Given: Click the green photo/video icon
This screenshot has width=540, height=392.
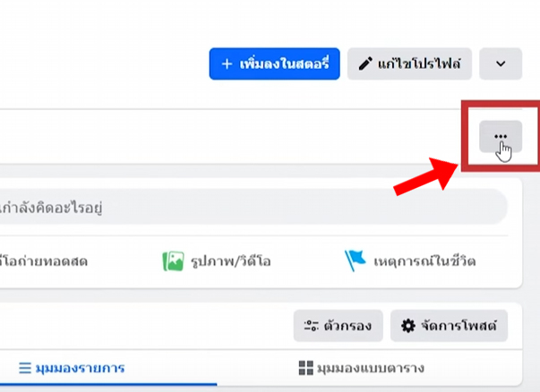Looking at the screenshot, I should (x=172, y=261).
